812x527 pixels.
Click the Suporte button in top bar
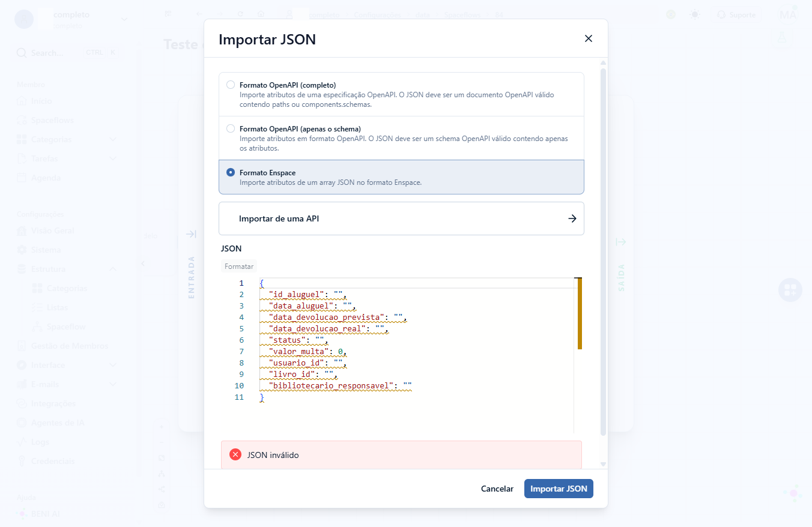coord(736,14)
